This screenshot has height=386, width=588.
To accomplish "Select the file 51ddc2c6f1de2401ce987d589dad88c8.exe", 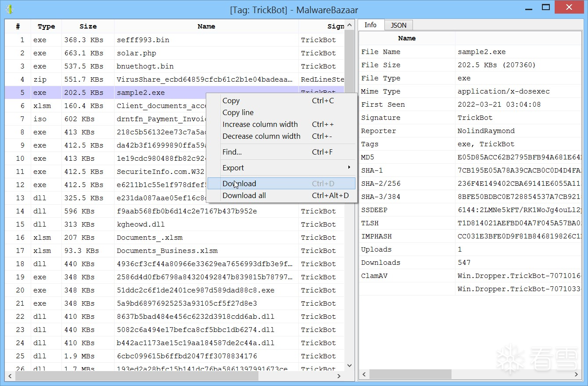I will click(196, 290).
